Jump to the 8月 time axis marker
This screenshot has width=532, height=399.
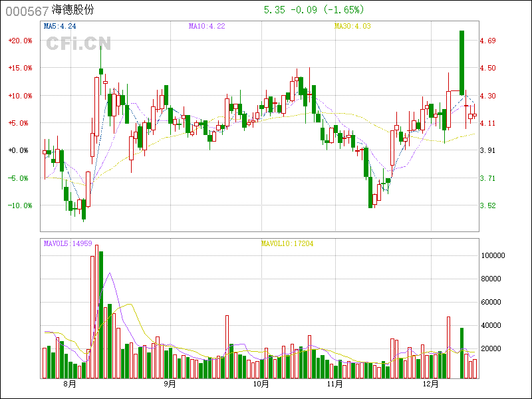[69, 384]
